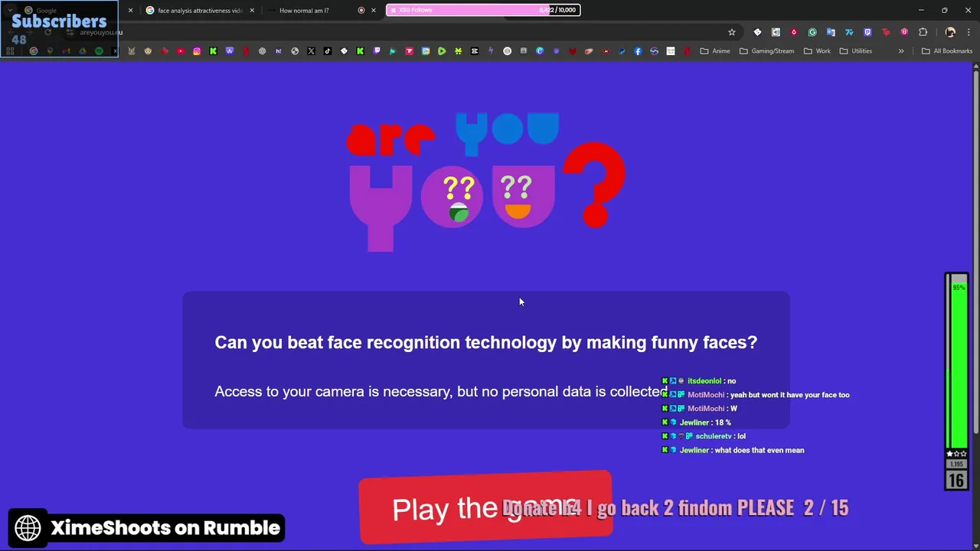The height and width of the screenshot is (551, 980).
Task: Open the Chrome profile avatar
Action: point(950,32)
